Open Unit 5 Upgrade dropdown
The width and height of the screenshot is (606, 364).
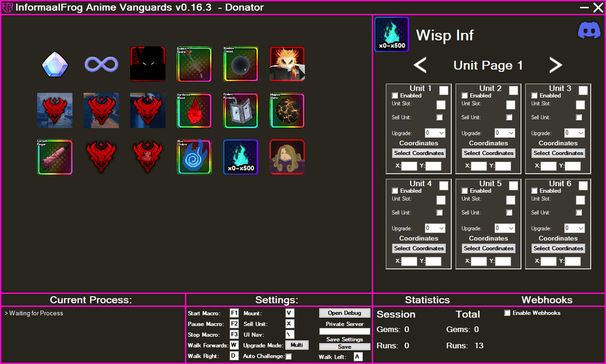click(505, 228)
